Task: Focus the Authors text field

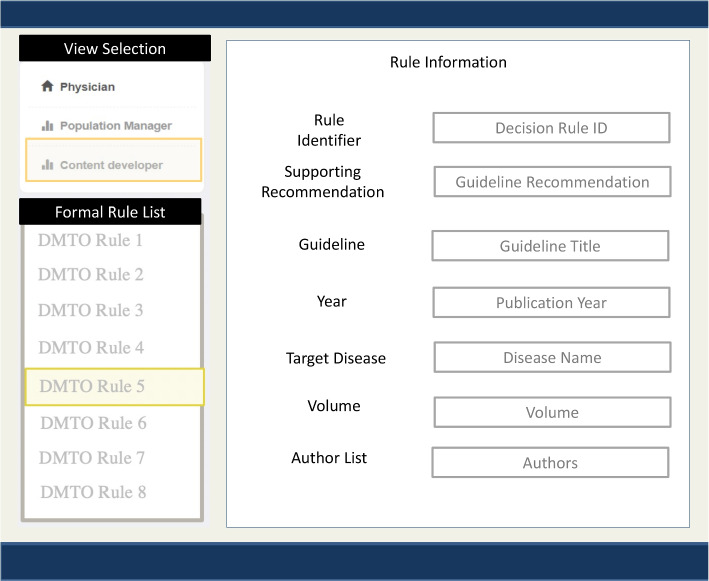Action: coord(550,463)
